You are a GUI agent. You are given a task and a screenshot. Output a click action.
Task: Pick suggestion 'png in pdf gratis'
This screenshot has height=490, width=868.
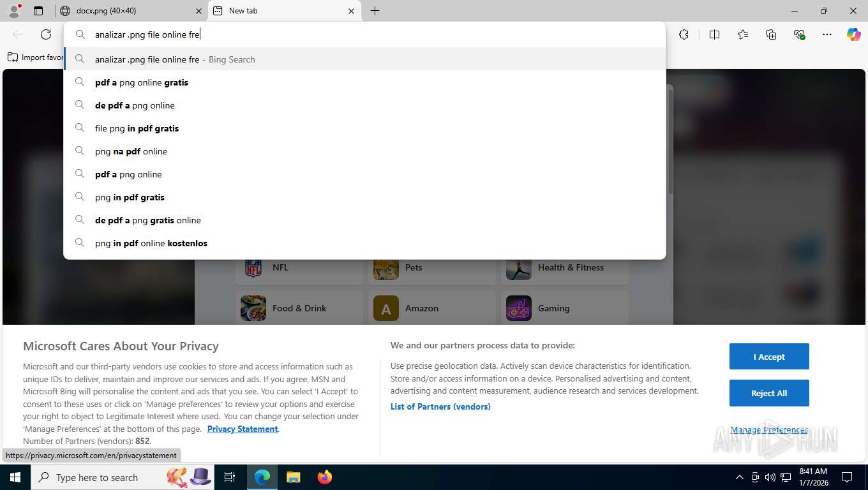coord(365,197)
